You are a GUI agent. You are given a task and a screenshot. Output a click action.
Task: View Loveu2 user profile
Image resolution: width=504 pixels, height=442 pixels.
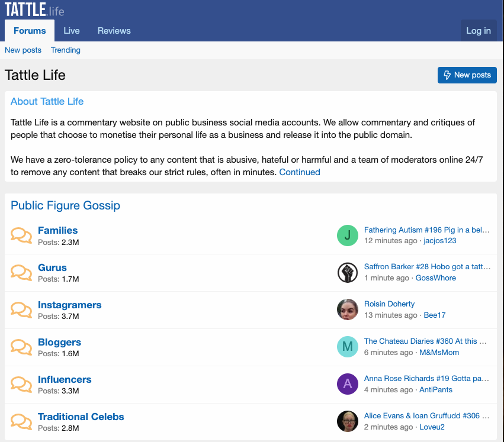click(432, 427)
